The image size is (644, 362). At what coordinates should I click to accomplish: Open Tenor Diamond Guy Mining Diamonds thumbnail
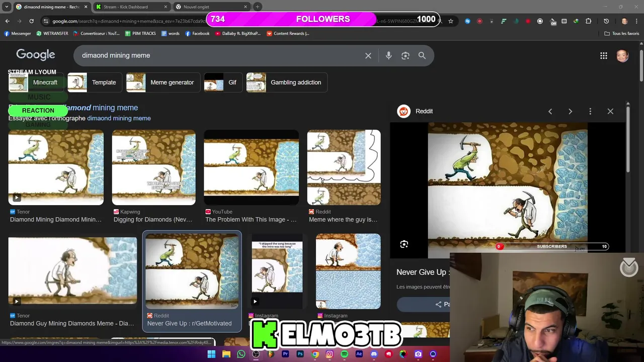coord(72,271)
